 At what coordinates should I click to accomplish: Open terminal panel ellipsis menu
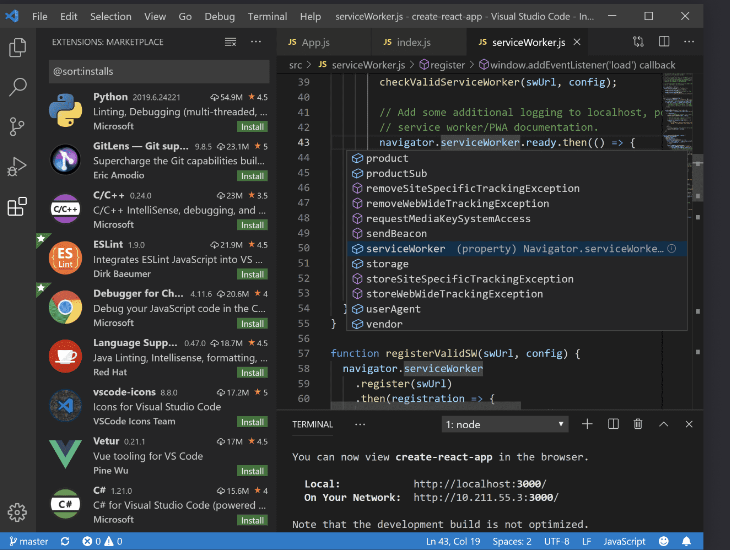[x=360, y=424]
